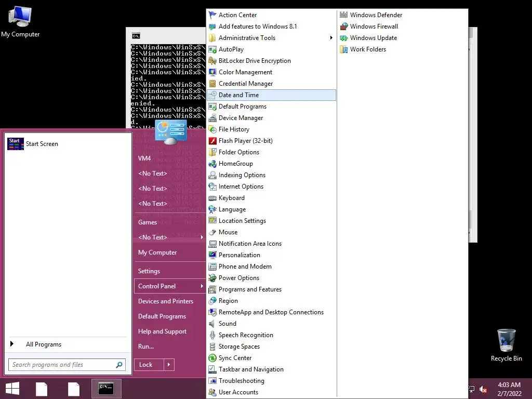Open RemoteApp and Desktop Connections
The image size is (532, 399).
click(271, 312)
